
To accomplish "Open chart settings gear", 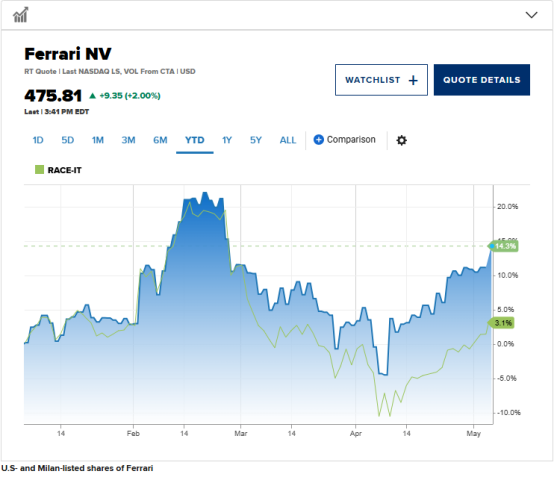I will pos(401,140).
